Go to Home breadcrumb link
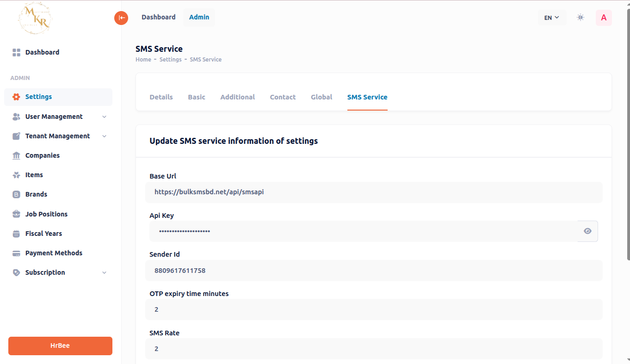The width and height of the screenshot is (630, 364). click(x=143, y=60)
